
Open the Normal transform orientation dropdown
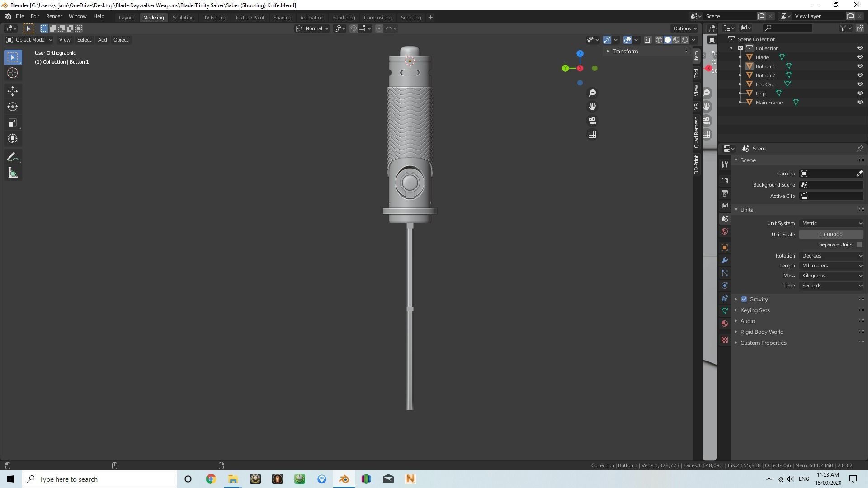pos(312,28)
